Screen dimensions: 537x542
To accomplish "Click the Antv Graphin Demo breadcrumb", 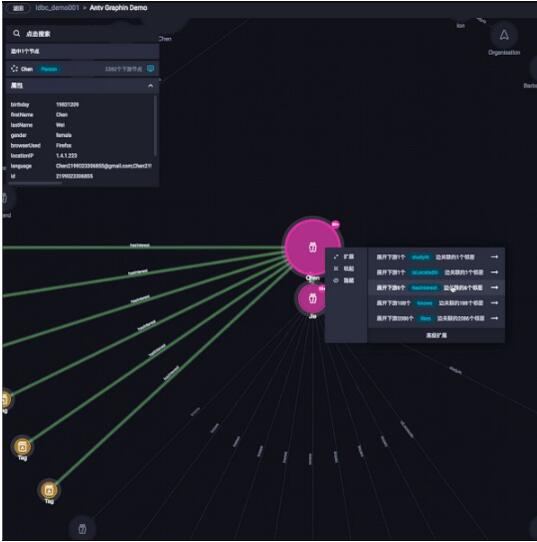I will [118, 7].
